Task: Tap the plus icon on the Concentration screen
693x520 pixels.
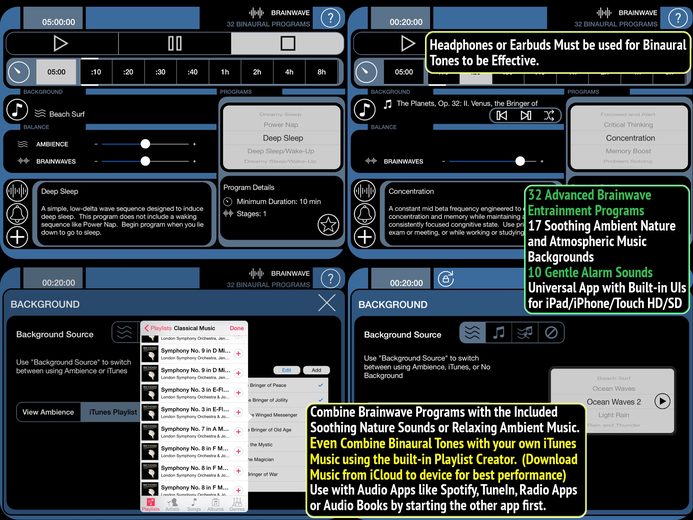Action: click(365, 237)
